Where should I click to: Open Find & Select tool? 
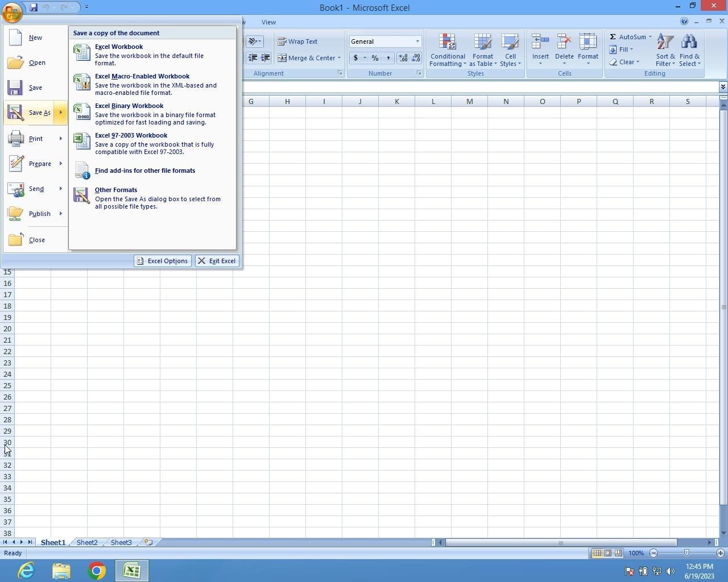[x=689, y=43]
